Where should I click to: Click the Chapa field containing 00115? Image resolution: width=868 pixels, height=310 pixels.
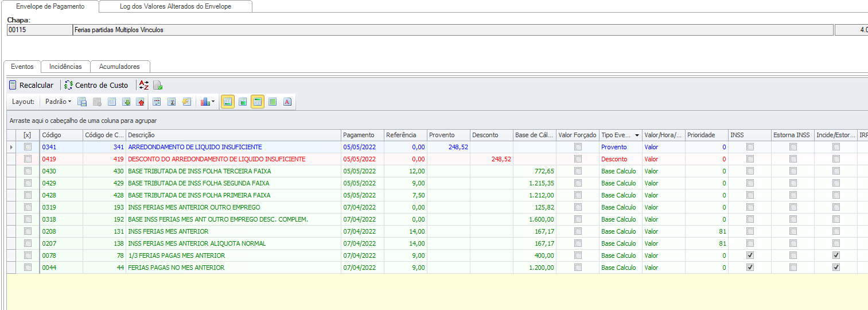39,30
